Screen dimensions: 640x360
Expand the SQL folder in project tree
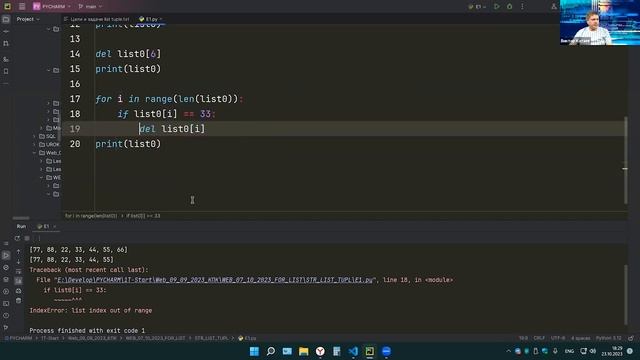click(x=35, y=136)
